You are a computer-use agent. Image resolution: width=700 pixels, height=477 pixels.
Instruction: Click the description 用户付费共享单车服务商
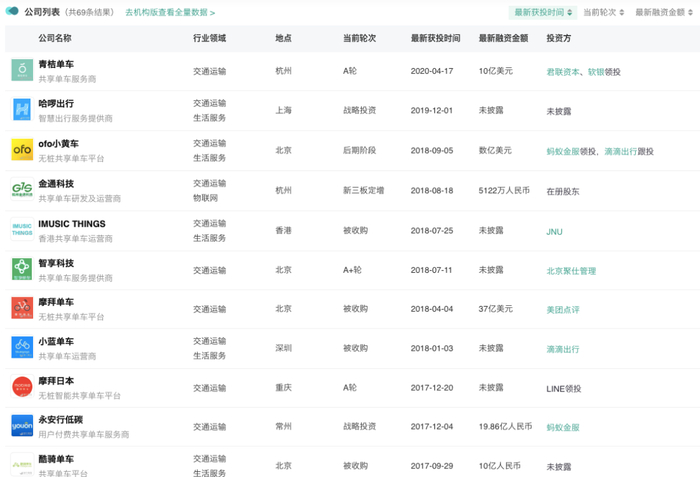pyautogui.click(x=84, y=435)
